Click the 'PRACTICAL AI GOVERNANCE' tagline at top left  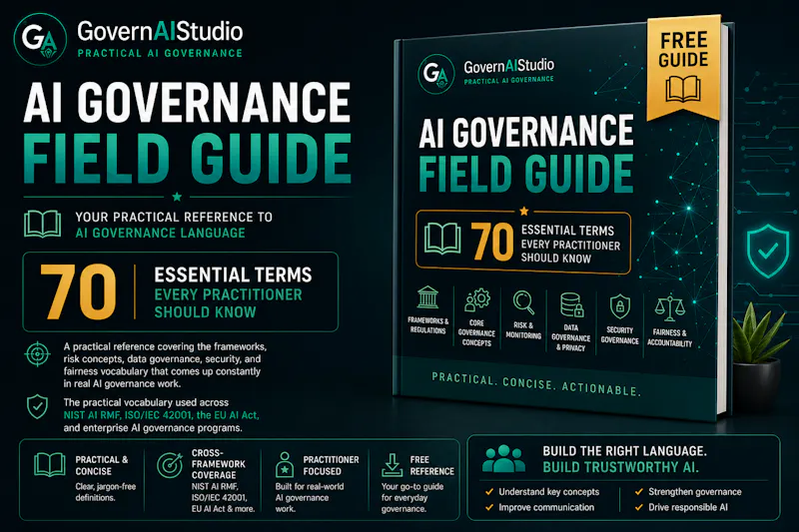[x=160, y=53]
